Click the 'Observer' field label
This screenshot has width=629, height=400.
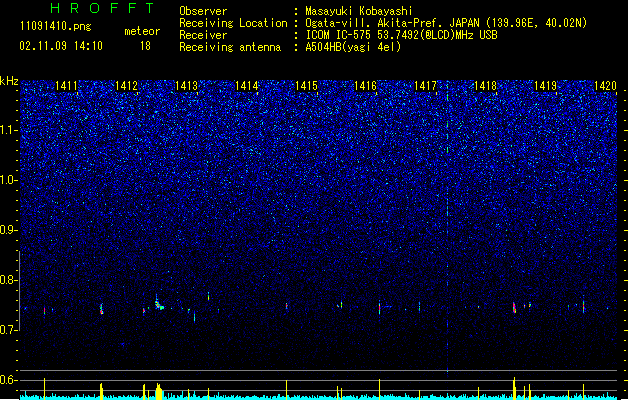coord(203,11)
